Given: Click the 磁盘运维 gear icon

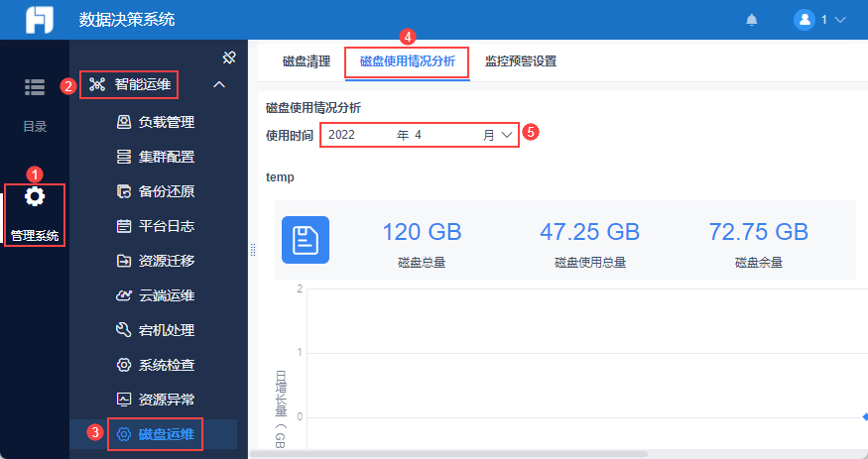Looking at the screenshot, I should click(x=124, y=434).
